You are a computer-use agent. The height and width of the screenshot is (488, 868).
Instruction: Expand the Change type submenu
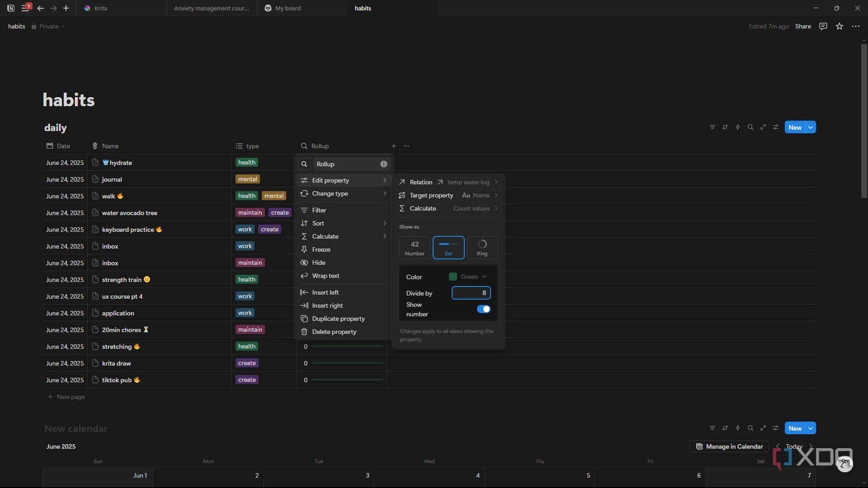[343, 193]
